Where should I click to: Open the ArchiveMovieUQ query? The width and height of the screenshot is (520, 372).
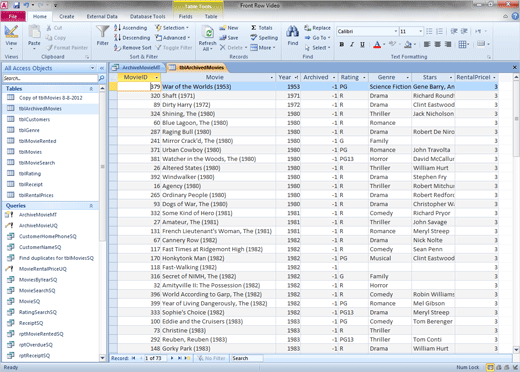pos(38,226)
